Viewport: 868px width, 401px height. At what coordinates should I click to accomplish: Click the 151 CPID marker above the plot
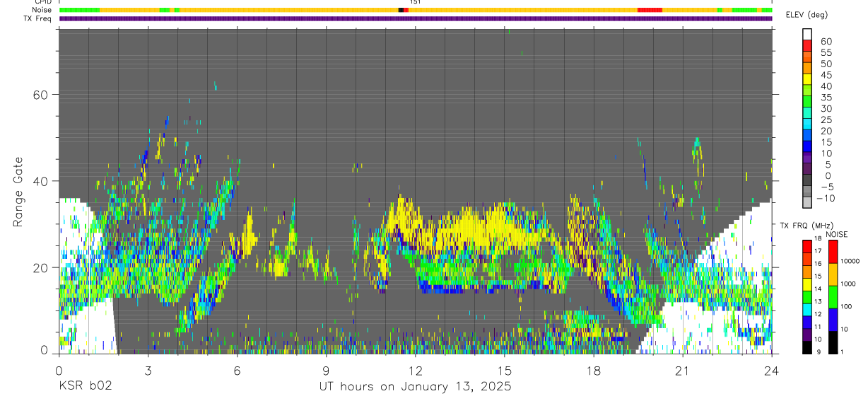pos(416,2)
